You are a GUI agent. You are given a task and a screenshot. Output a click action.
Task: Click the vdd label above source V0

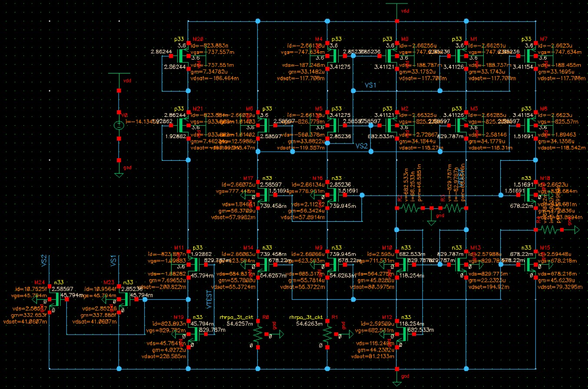(x=127, y=81)
